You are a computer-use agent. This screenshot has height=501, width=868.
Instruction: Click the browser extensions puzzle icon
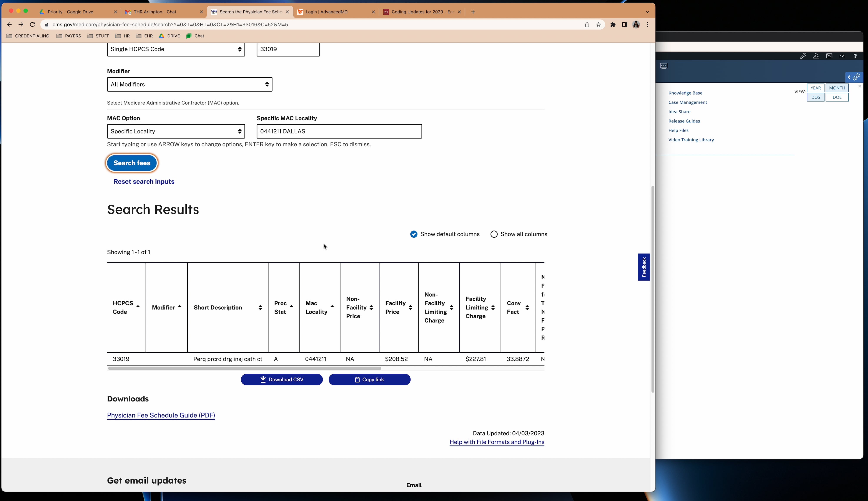(613, 24)
